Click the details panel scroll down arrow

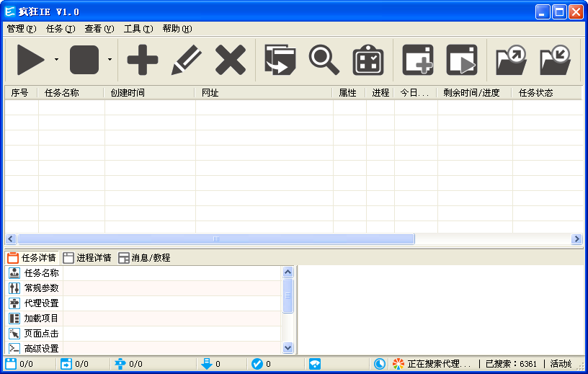coord(288,348)
